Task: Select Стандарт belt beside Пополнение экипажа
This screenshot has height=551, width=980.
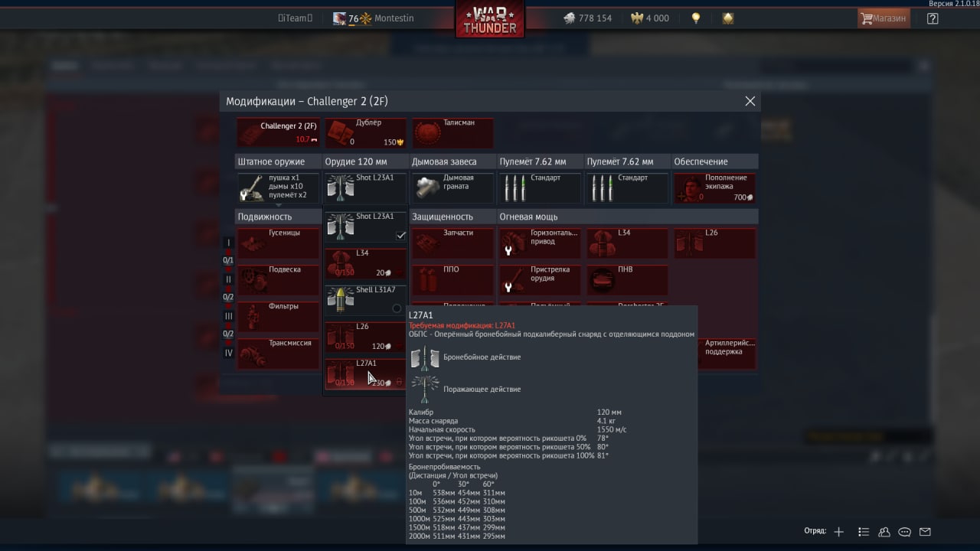Action: pyautogui.click(x=627, y=188)
